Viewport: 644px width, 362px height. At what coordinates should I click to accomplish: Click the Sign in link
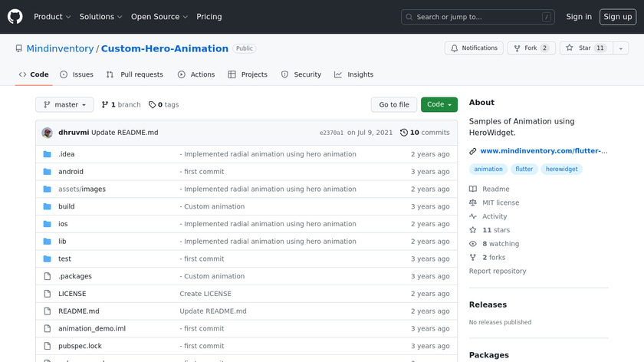(579, 17)
